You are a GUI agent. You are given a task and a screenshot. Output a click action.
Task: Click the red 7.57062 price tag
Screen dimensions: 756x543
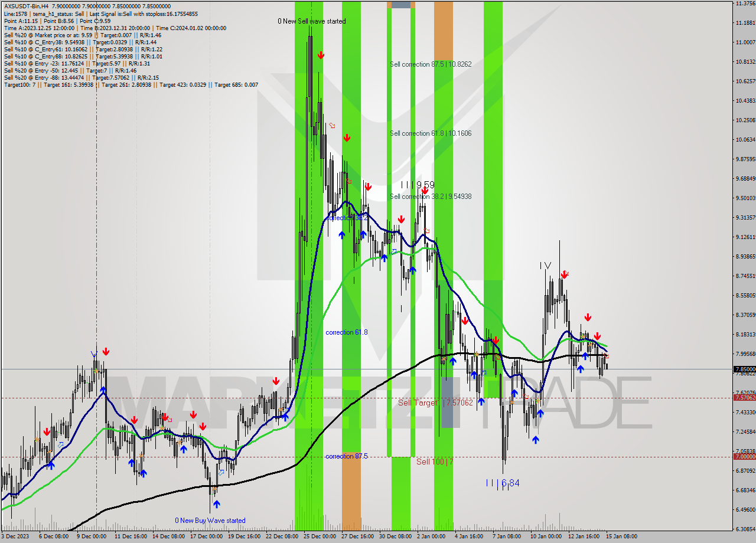coord(744,398)
